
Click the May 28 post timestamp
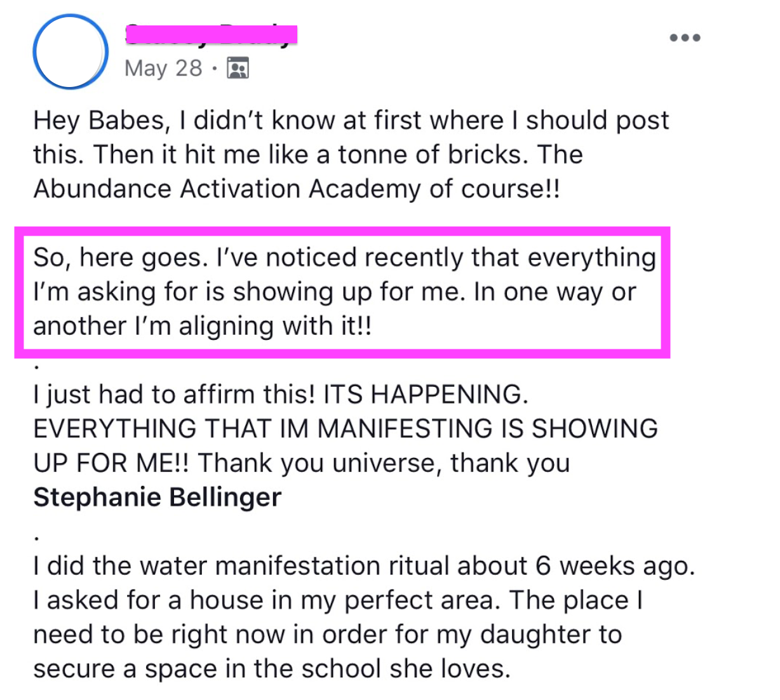pos(163,68)
